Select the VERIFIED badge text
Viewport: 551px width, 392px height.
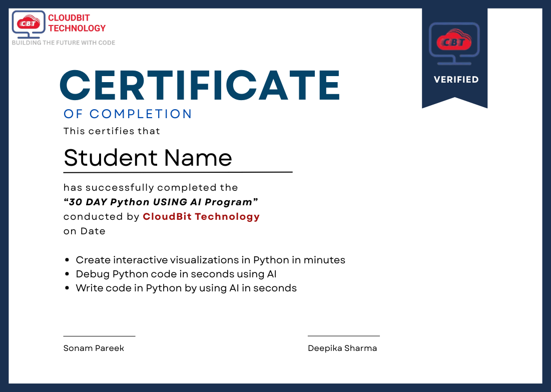coord(456,80)
